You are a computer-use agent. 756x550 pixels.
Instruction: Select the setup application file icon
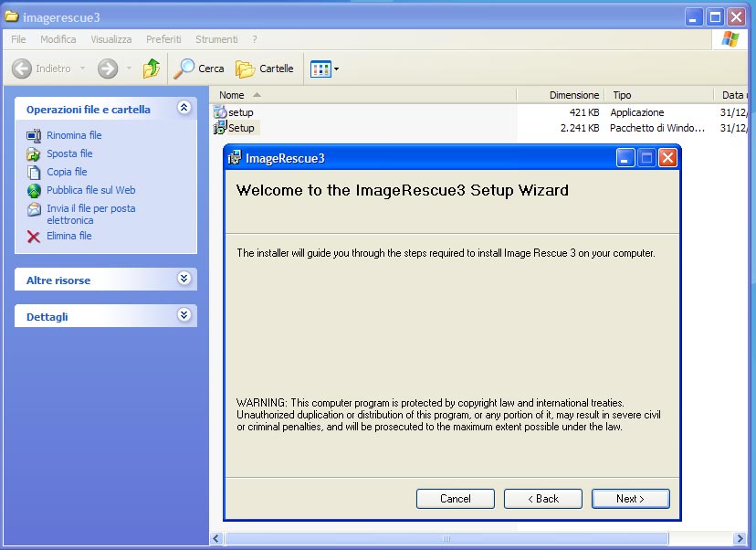click(220, 112)
